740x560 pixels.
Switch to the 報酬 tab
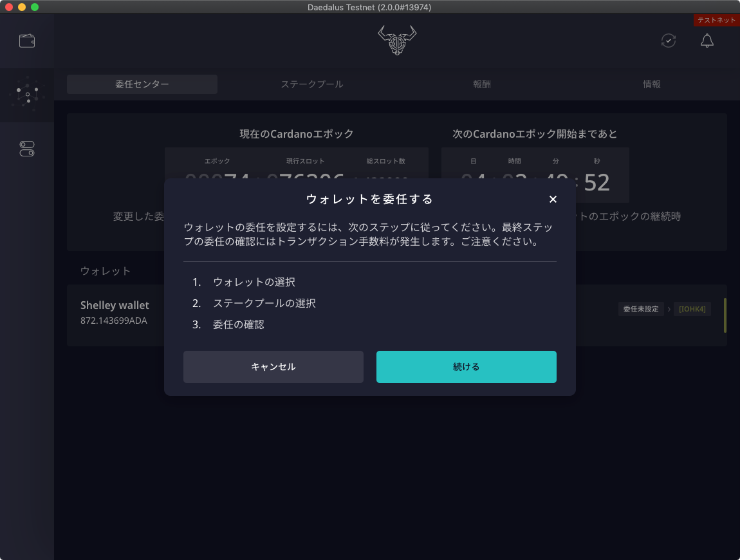coord(482,84)
